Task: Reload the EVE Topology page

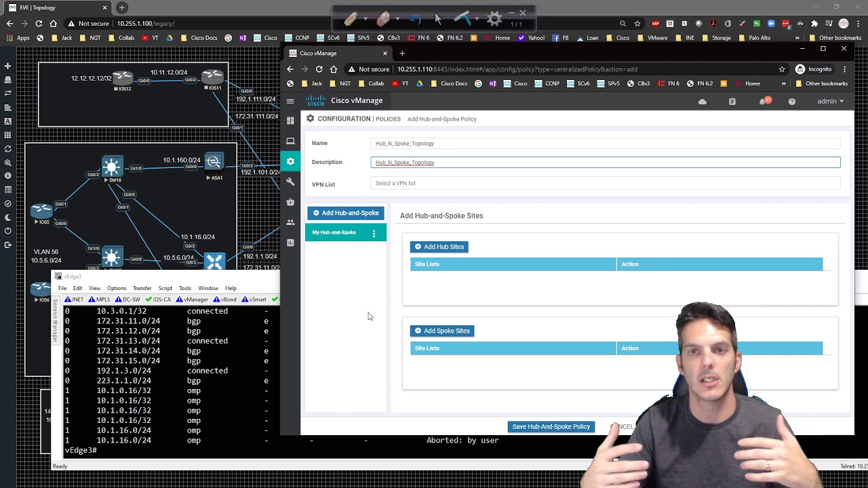Action: (39, 23)
